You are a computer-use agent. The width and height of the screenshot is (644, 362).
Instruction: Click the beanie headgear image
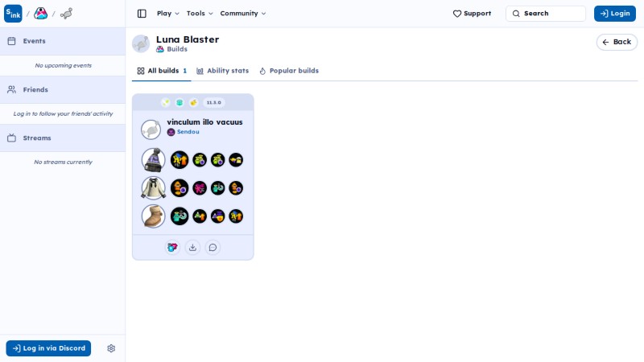pos(153,159)
